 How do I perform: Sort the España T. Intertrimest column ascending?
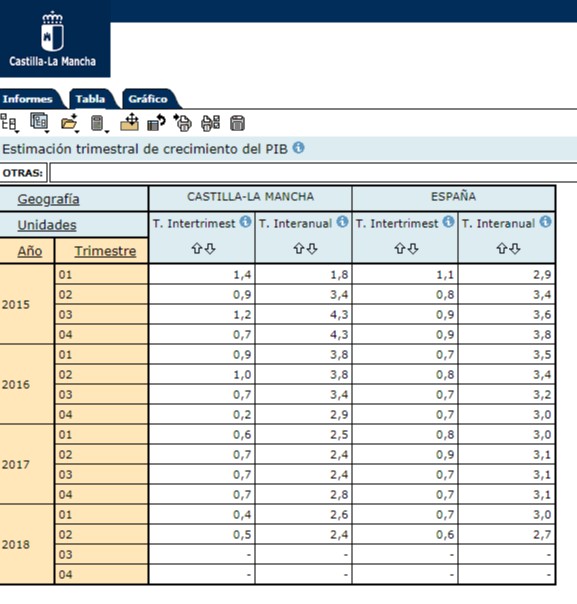[399, 248]
